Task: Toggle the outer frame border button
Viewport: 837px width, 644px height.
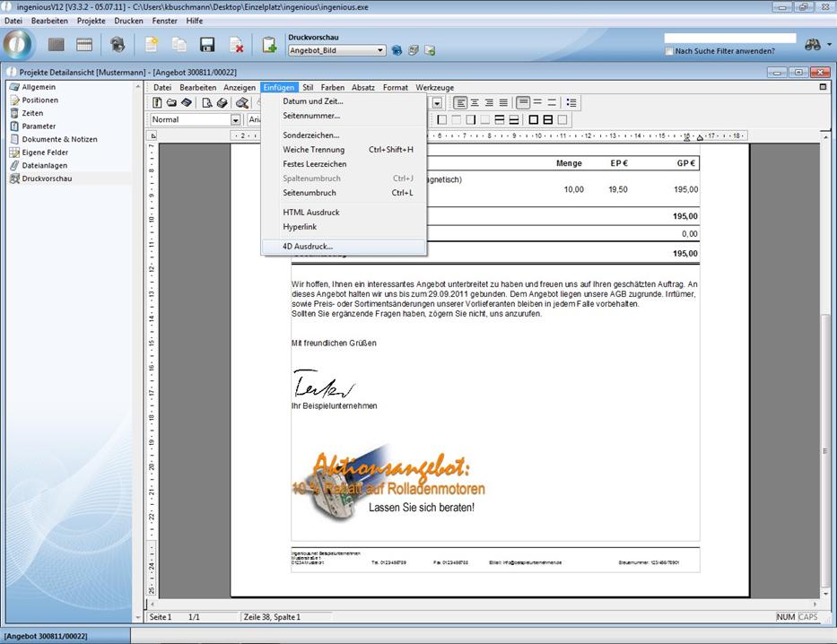Action: [534, 119]
